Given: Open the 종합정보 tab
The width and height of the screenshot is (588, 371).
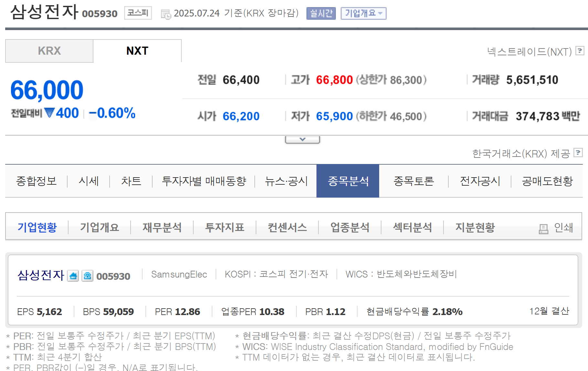Looking at the screenshot, I should coord(36,181).
